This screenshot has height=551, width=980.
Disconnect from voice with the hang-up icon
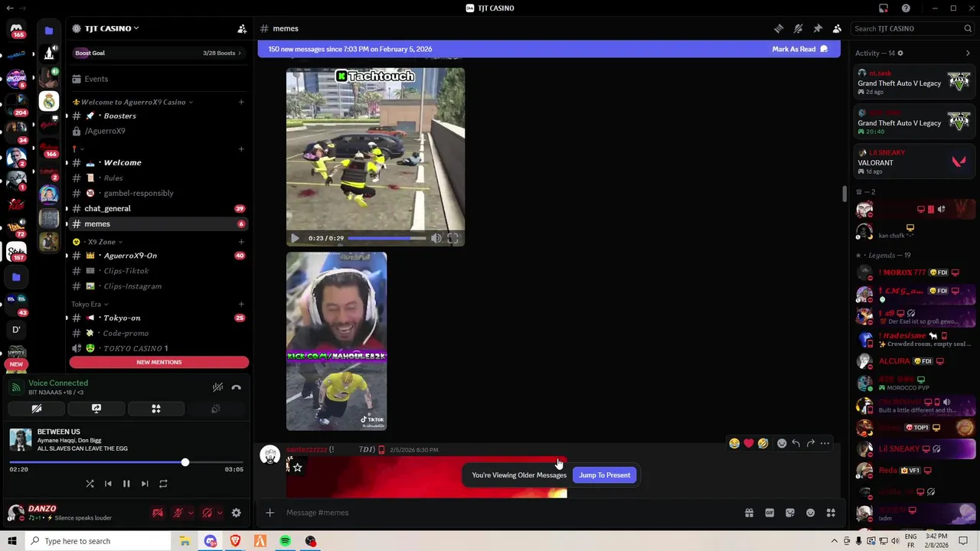237,387
